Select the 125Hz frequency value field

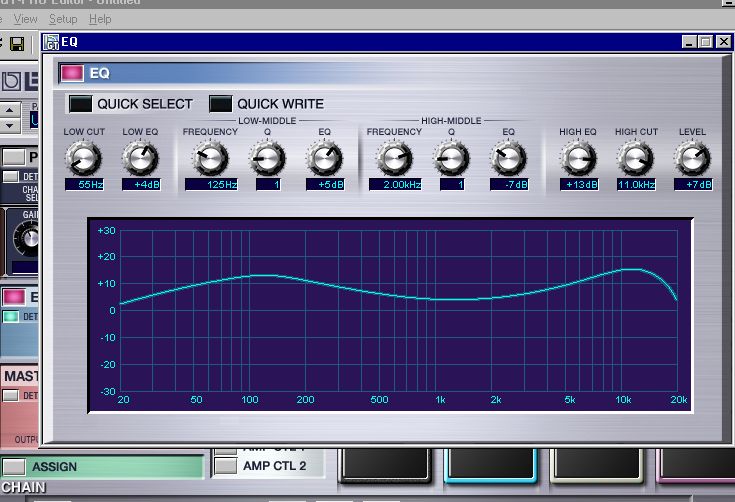211,185
